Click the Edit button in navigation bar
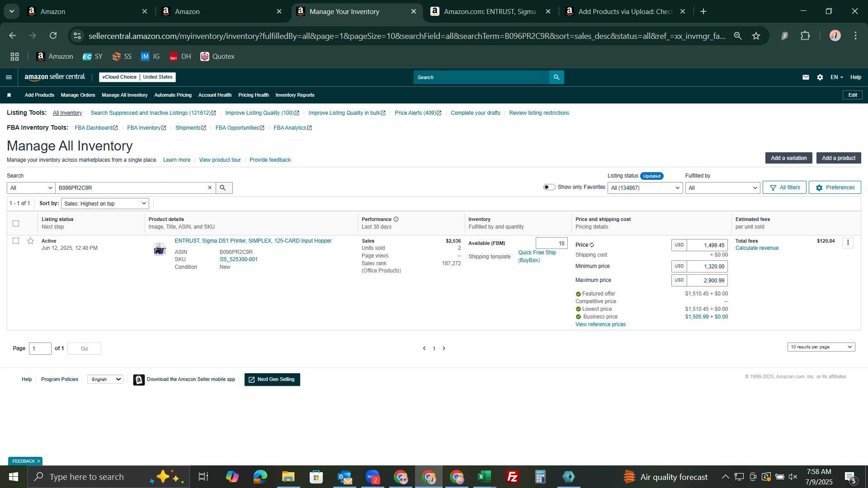This screenshot has height=488, width=868. click(853, 95)
